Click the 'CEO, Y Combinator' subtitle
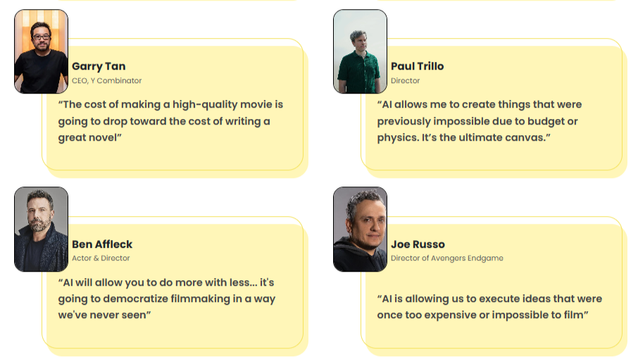The height and width of the screenshot is (364, 638). [x=106, y=81]
